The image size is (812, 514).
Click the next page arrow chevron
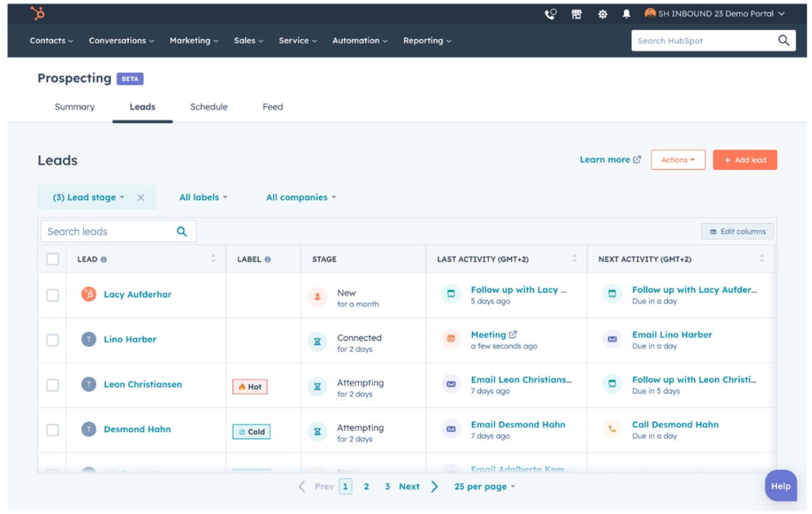[x=434, y=487]
